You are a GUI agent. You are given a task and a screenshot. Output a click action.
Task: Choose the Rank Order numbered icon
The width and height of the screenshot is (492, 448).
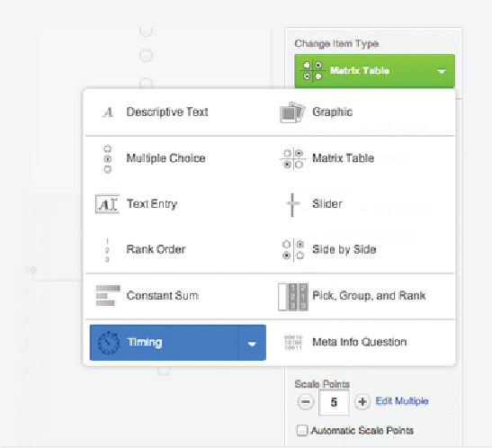(x=107, y=250)
